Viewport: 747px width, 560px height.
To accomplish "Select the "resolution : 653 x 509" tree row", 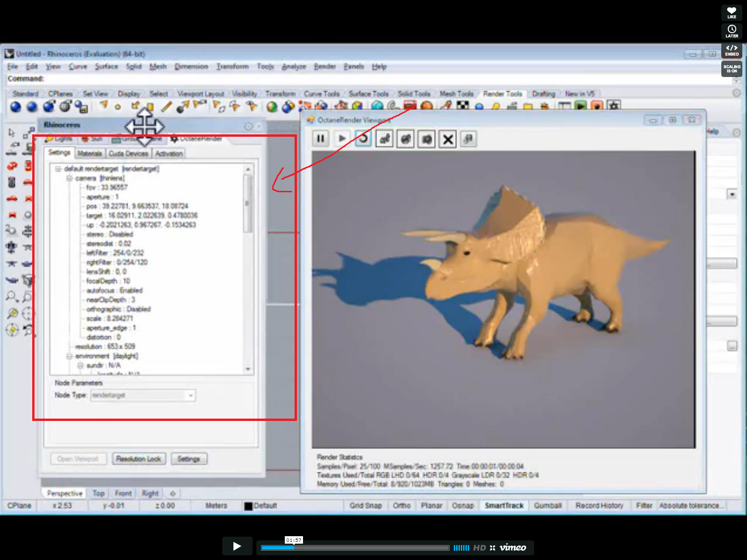I will [x=105, y=347].
